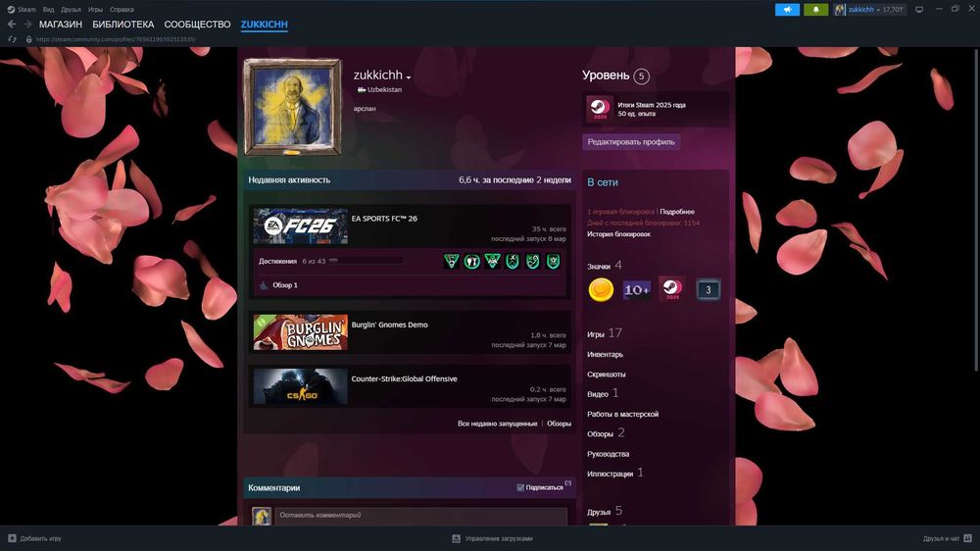Viewport: 980px width, 551px height.
Task: Open the 10+ games badge
Action: click(636, 289)
